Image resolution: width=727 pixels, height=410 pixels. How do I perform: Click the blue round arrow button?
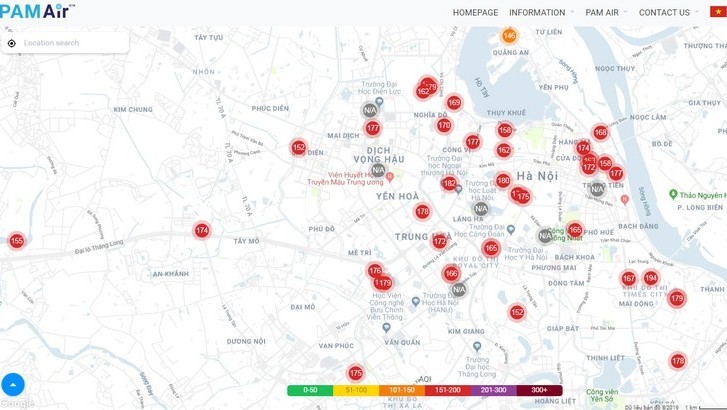(13, 384)
